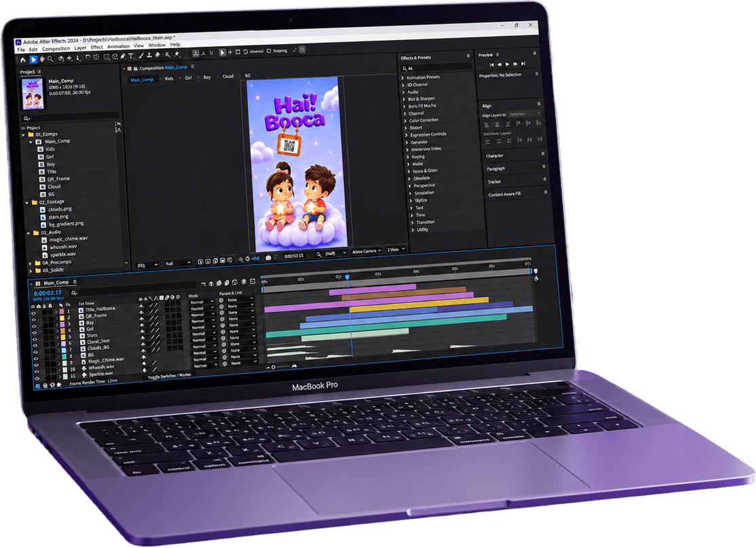Screen dimensions: 756x548
Task: Expand the Color Correction effects category
Action: [405, 121]
